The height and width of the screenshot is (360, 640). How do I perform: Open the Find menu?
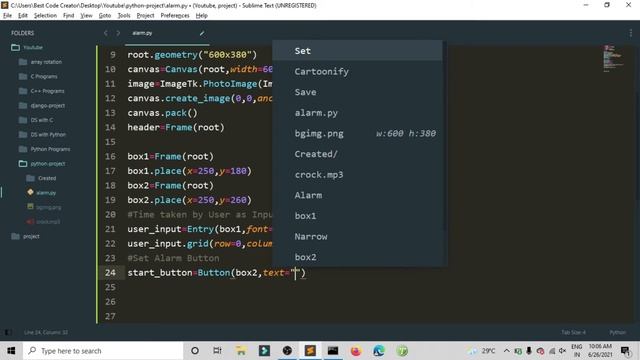(69, 16)
